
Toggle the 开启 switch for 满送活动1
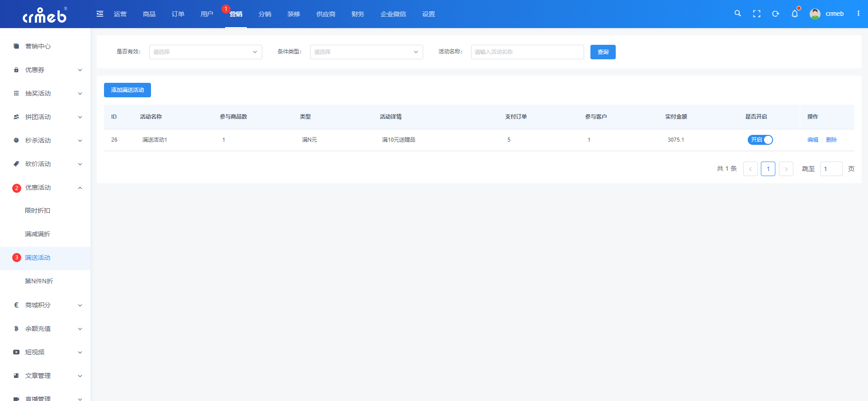[760, 140]
